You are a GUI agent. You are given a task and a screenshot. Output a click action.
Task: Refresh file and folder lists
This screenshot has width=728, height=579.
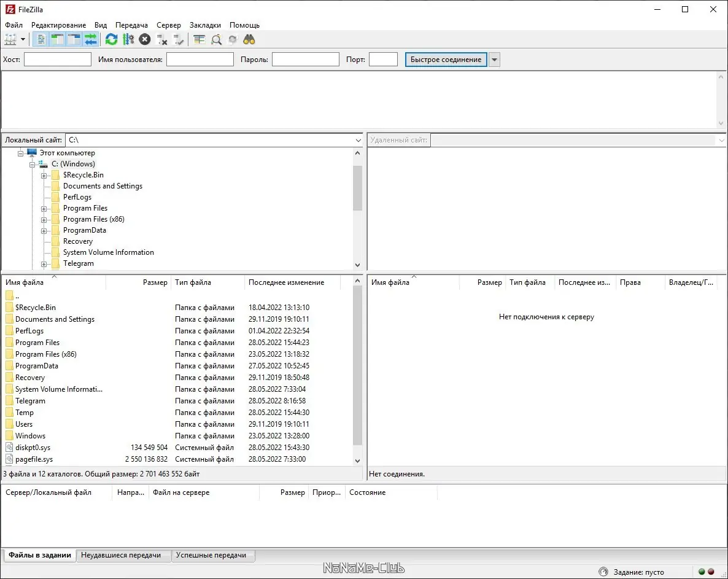pyautogui.click(x=112, y=39)
